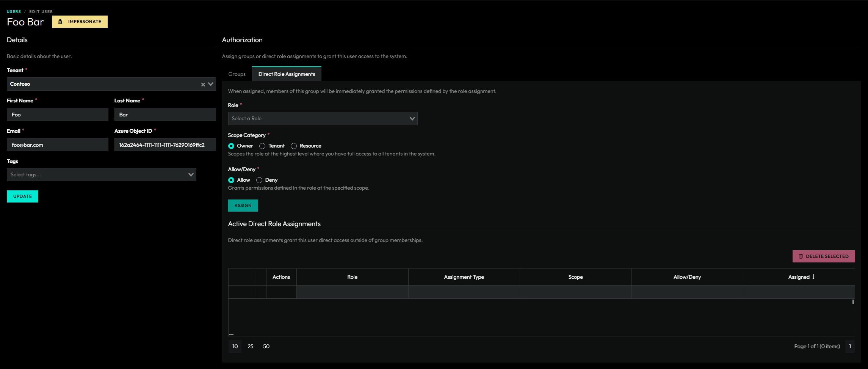Click the Email input field

(58, 145)
